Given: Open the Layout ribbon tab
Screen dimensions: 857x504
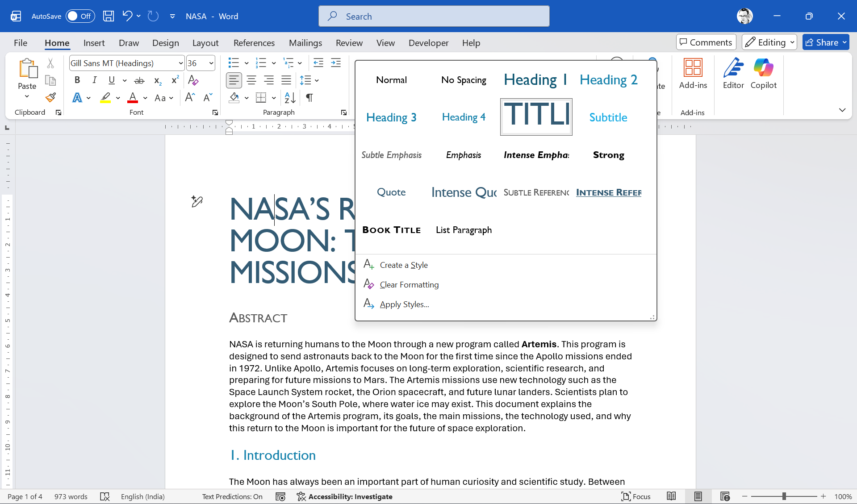Looking at the screenshot, I should [x=205, y=43].
